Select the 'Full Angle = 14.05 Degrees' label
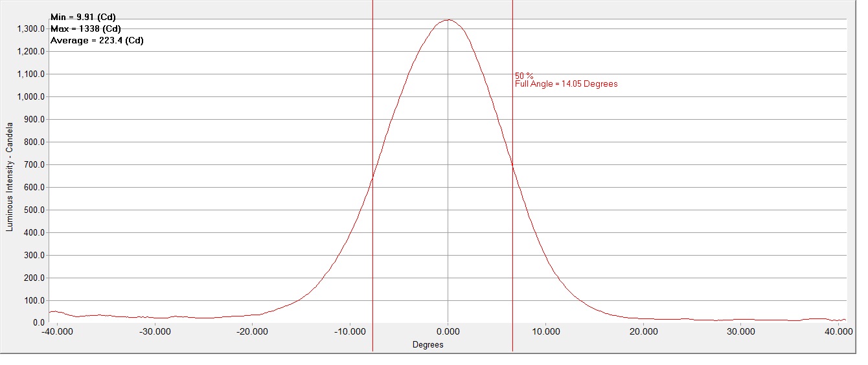Viewport: 868px width, 365px height. tap(566, 84)
